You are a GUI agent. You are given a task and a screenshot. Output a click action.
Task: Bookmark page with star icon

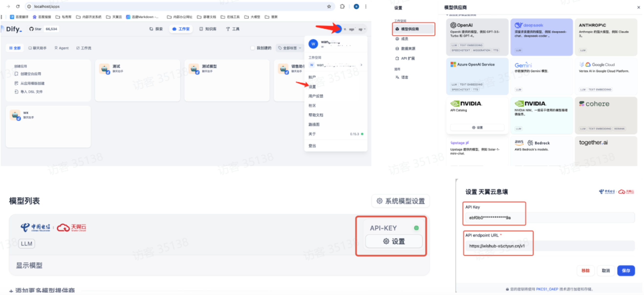point(329,7)
